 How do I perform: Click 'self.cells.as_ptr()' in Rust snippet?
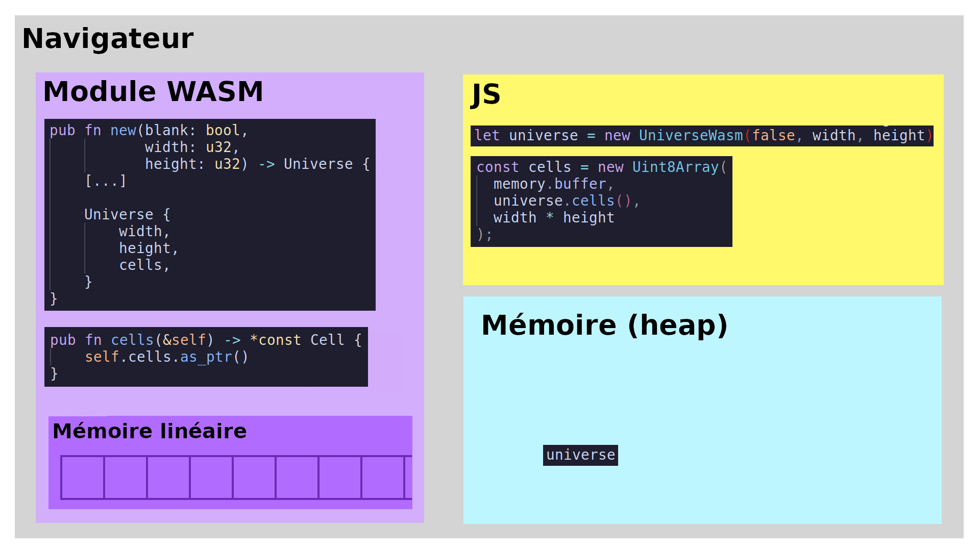click(x=166, y=357)
